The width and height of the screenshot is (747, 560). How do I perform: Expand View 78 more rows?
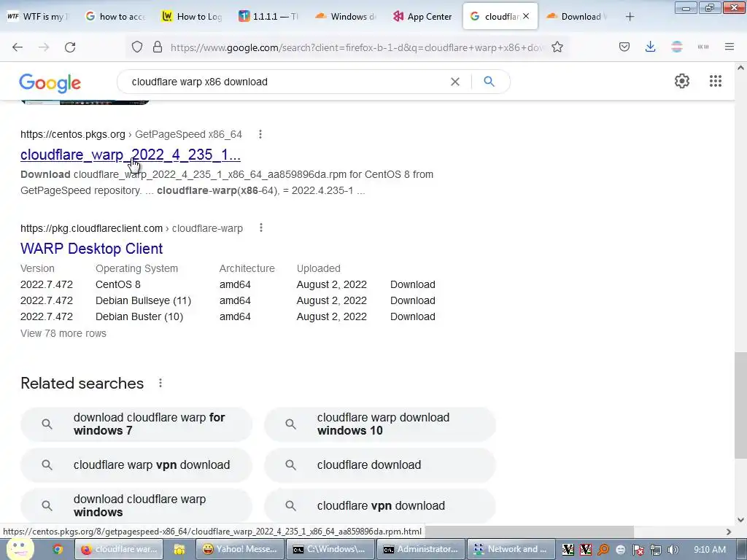pyautogui.click(x=63, y=333)
